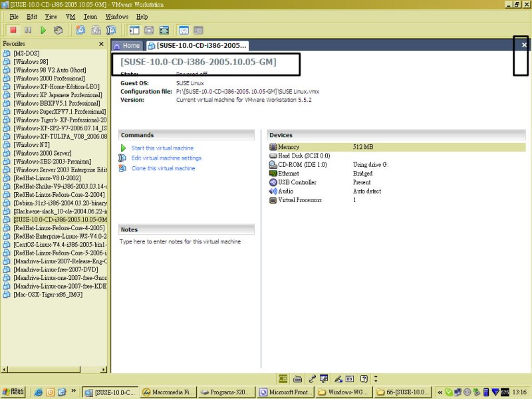This screenshot has width=532, height=399.
Task: Click the Reset toolbar icon
Action: 58,30
